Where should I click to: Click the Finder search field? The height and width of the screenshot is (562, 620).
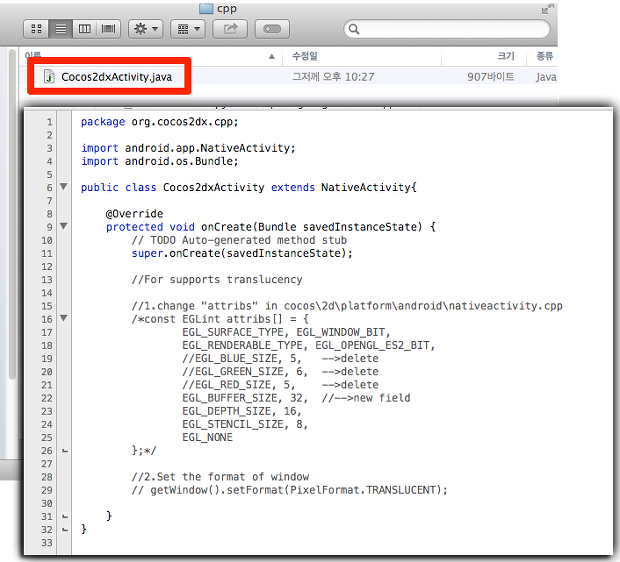click(x=447, y=29)
